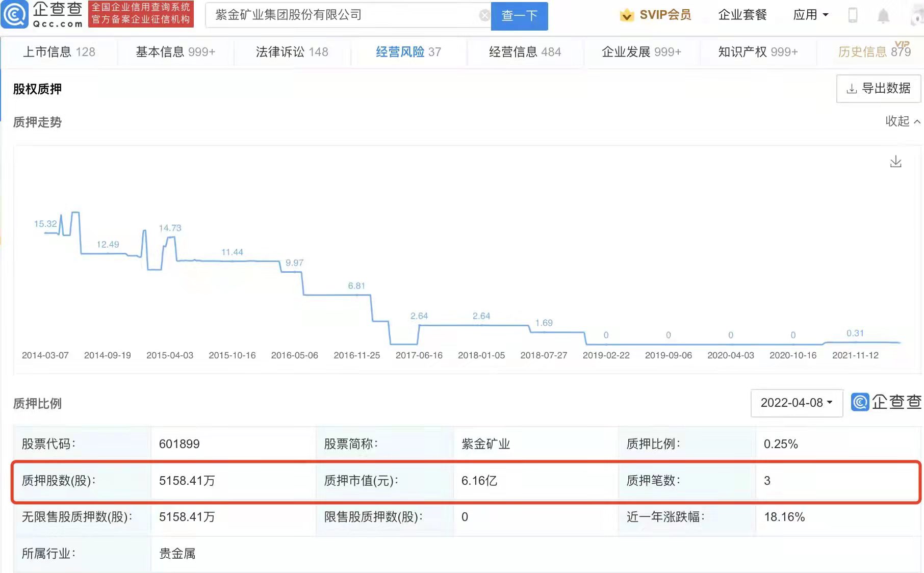Open notifications bell icon
Viewport: 924px width, 573px height.
click(883, 16)
